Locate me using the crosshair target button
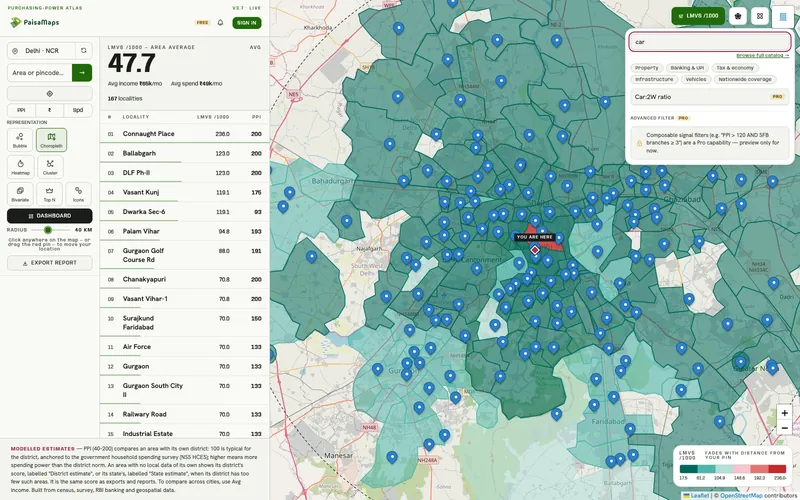Screen dimensions: 800x500 click(49, 94)
